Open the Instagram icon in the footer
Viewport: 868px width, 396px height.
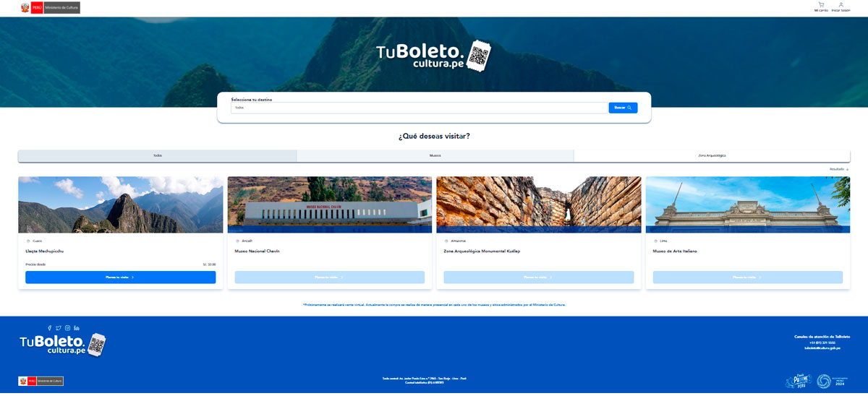[67, 328]
